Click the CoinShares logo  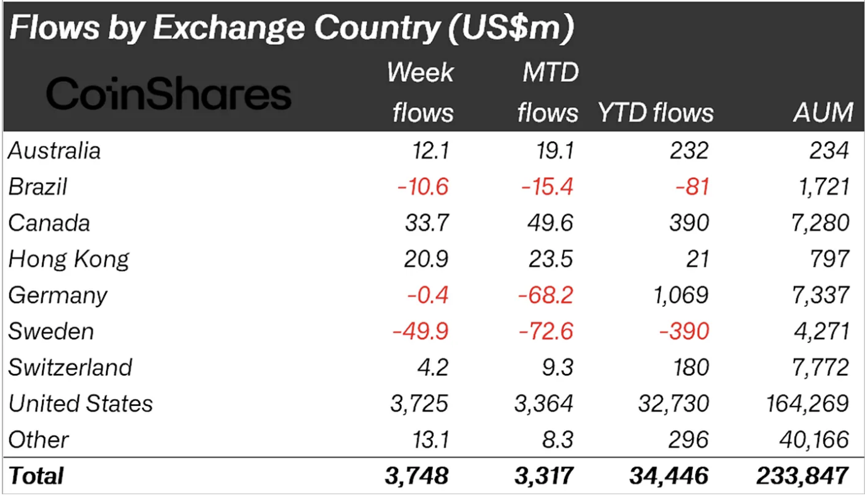(169, 95)
